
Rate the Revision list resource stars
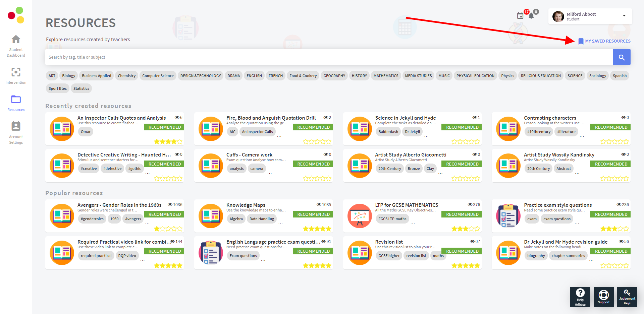pos(466,266)
